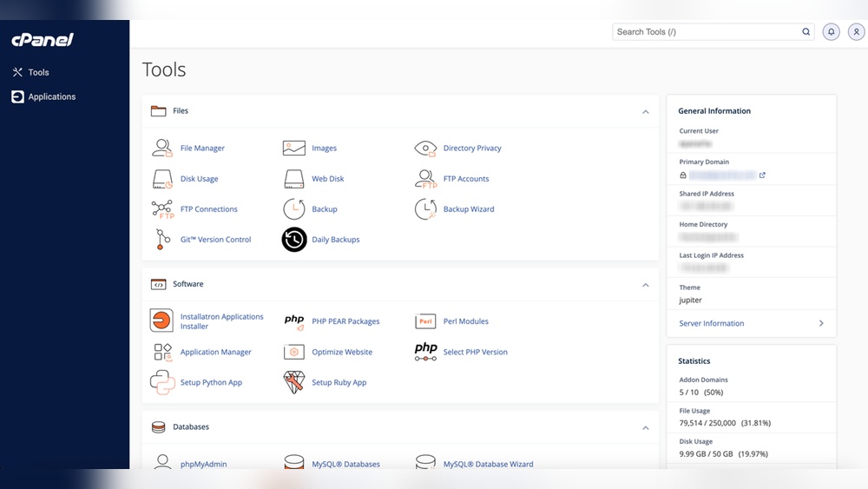
Task: Click the MySQL Databases icon
Action: [x=294, y=462]
